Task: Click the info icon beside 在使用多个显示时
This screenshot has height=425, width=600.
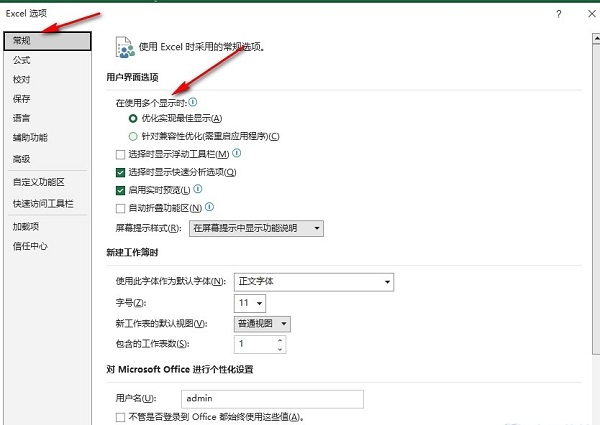Action: pos(193,102)
